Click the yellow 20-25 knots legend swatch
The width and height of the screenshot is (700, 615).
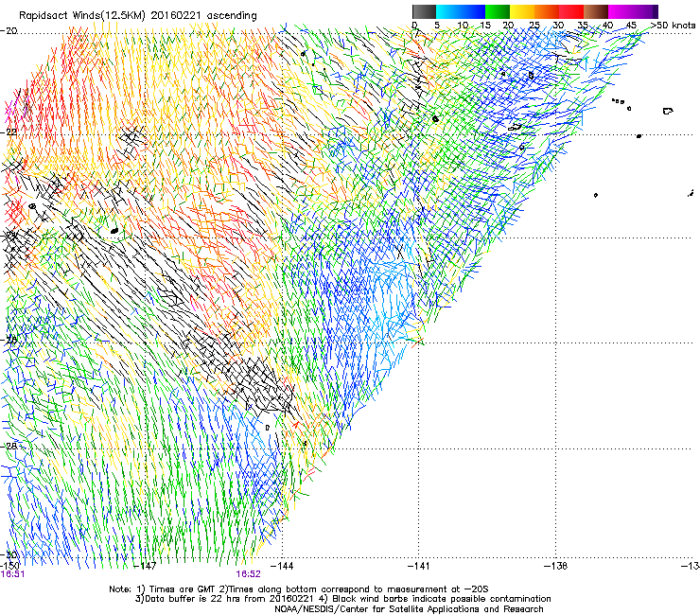522,11
